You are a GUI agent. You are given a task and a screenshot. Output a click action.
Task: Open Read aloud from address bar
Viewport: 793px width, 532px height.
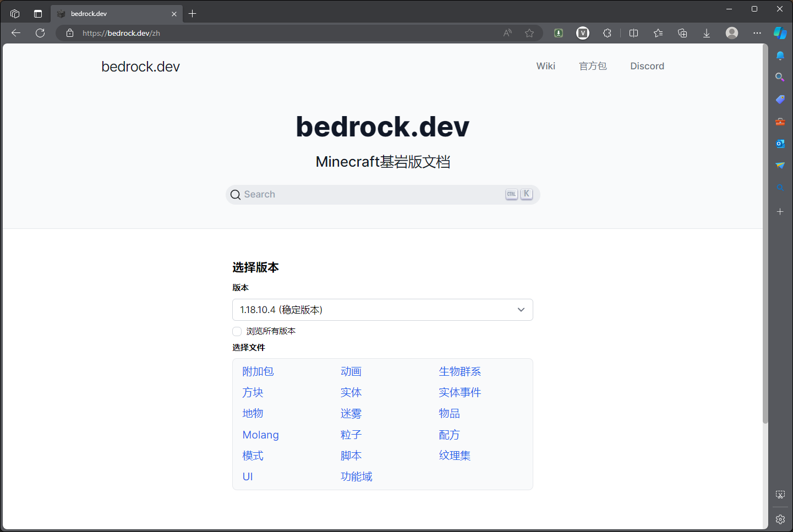tap(507, 33)
